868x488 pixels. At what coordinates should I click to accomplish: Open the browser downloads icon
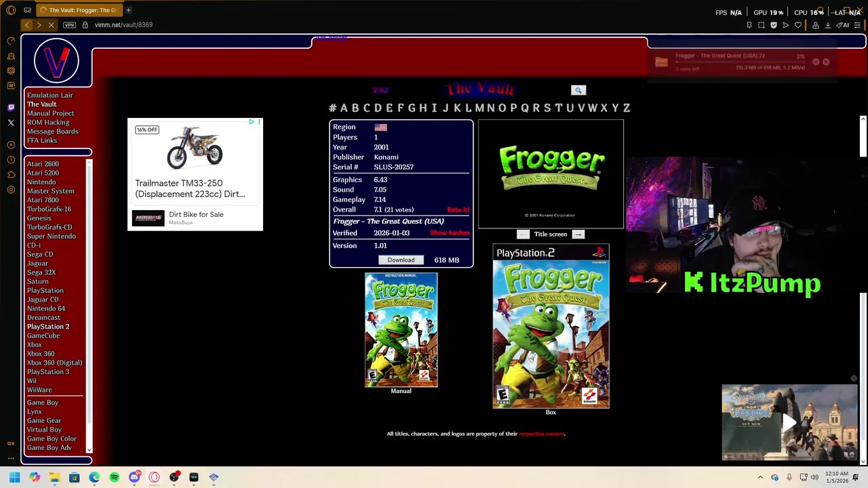827,25
